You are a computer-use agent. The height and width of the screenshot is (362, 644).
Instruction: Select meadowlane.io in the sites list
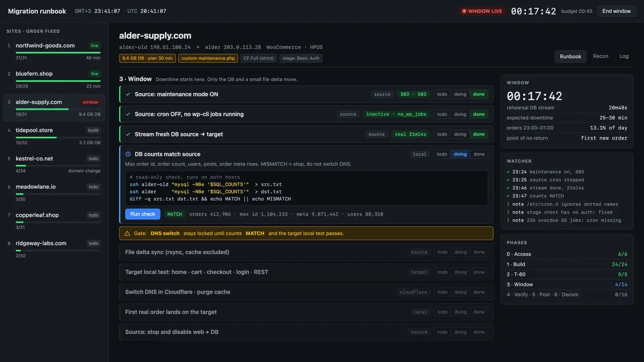[x=54, y=192]
